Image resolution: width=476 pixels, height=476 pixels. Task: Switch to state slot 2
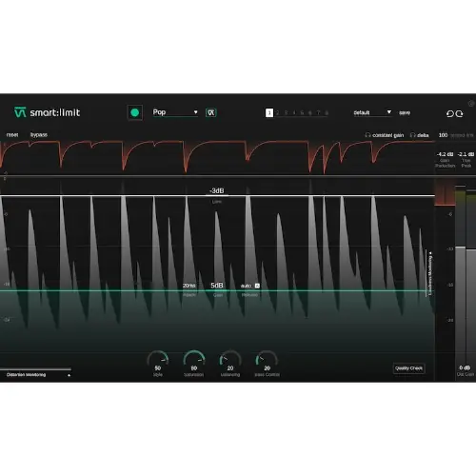pyautogui.click(x=278, y=112)
